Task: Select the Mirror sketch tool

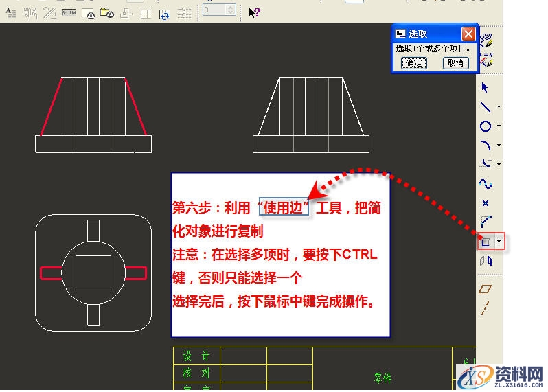Action: (x=486, y=261)
